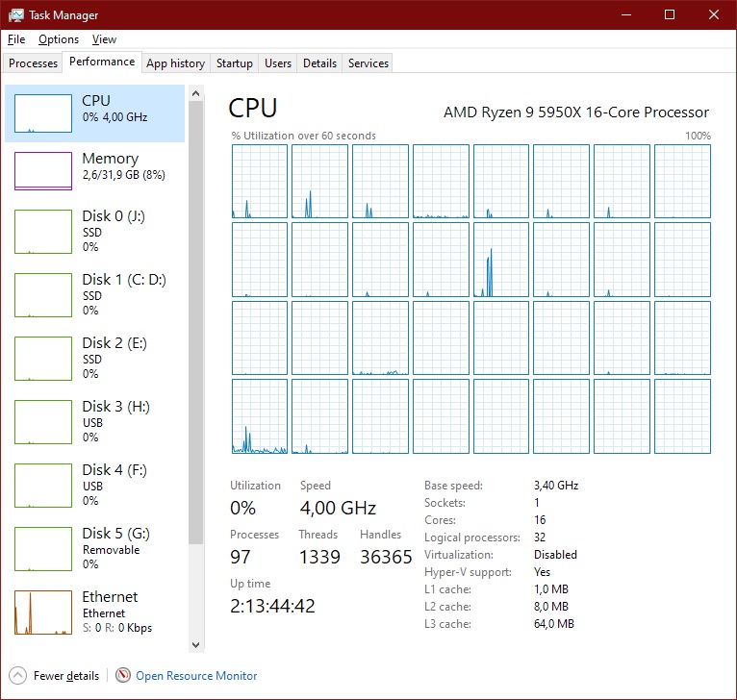Switch to the App history tab
The image size is (737, 700).
click(x=175, y=63)
